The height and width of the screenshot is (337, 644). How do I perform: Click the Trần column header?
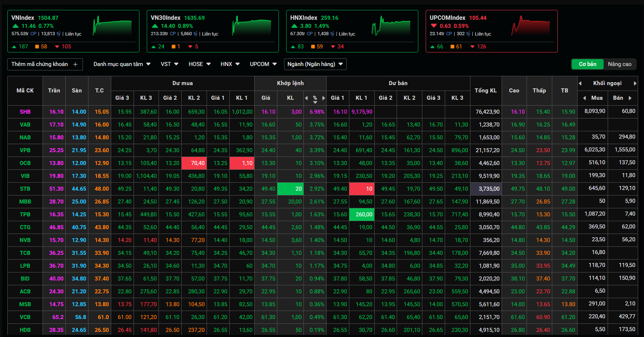point(54,91)
